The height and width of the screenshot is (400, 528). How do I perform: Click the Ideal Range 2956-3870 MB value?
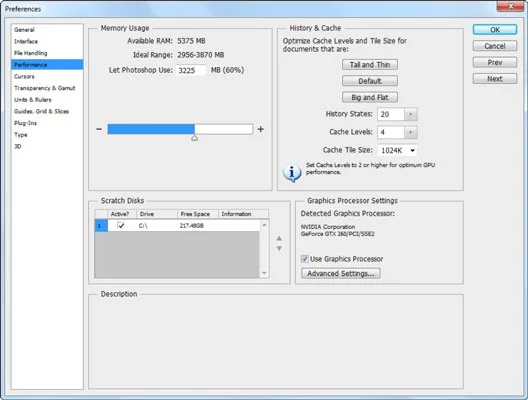pyautogui.click(x=201, y=55)
